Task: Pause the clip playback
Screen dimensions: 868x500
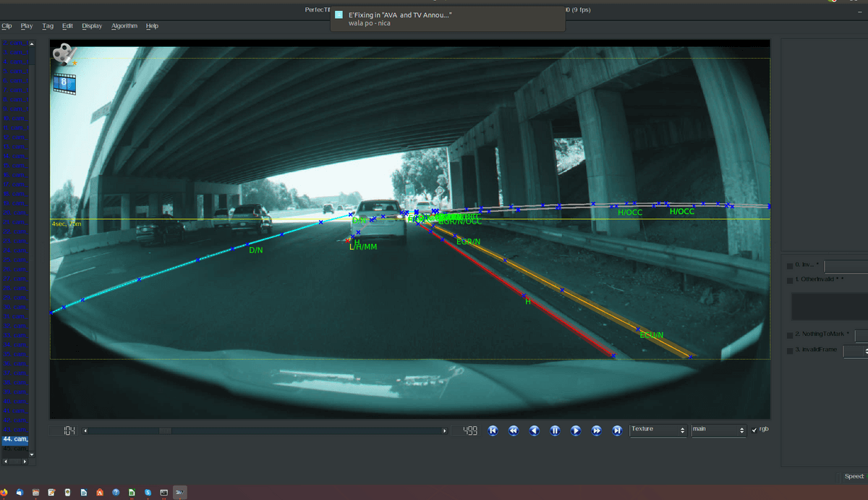Action: tap(555, 431)
